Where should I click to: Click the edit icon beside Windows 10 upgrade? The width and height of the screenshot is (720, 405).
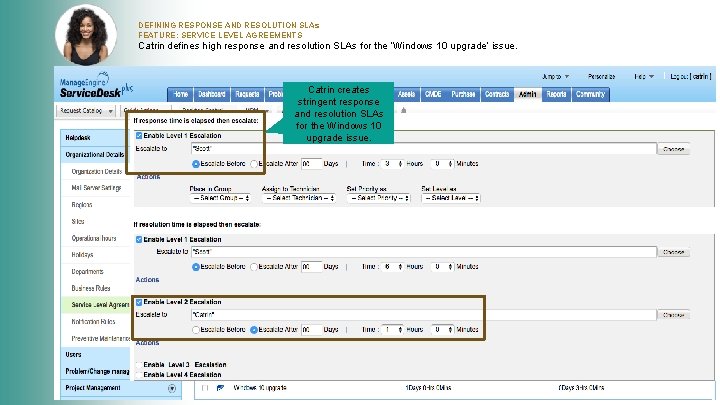pos(220,388)
